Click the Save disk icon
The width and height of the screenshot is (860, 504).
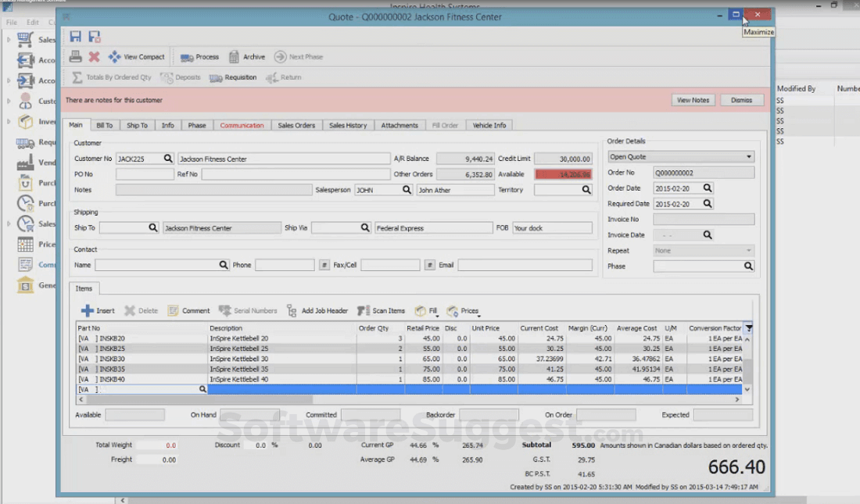pyautogui.click(x=76, y=37)
